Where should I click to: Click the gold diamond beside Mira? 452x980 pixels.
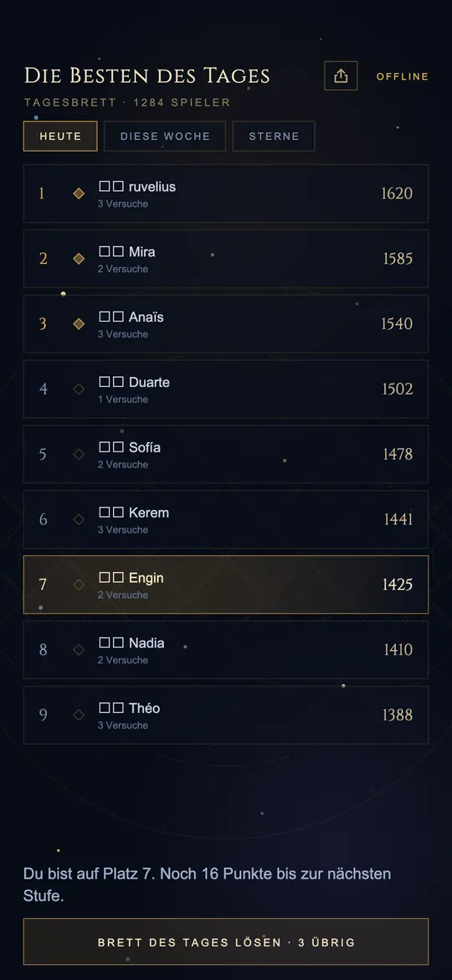coord(79,259)
